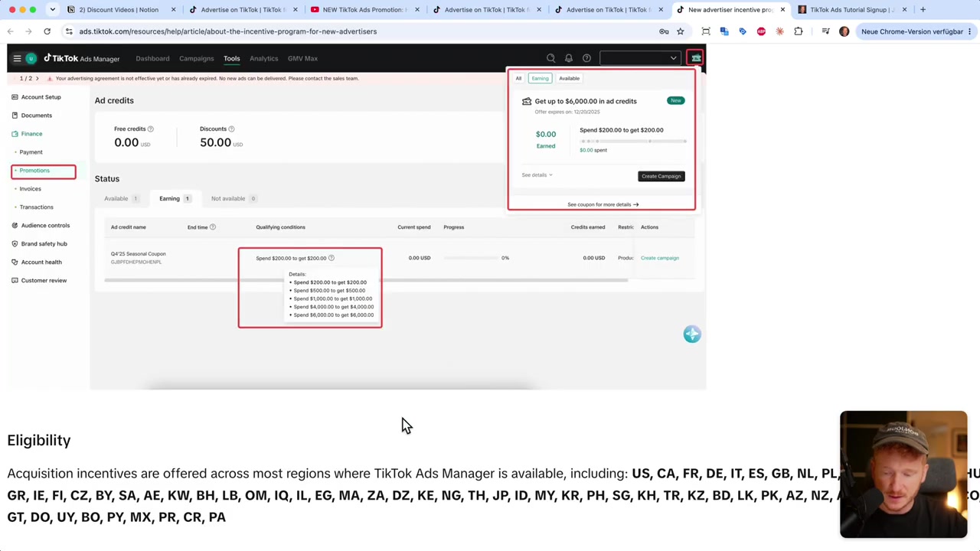Reload the page with the browser refresh icon
The height and width of the screenshot is (551, 980).
click(x=47, y=31)
